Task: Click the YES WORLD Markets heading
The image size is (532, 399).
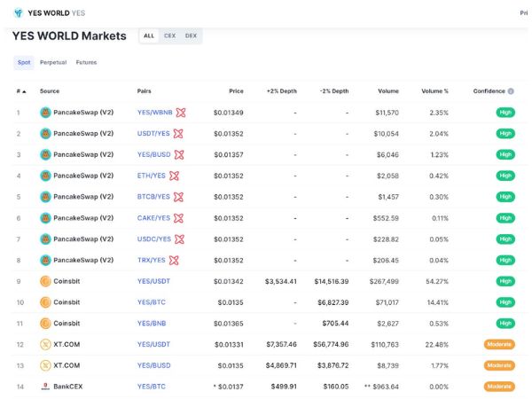Action: point(69,36)
